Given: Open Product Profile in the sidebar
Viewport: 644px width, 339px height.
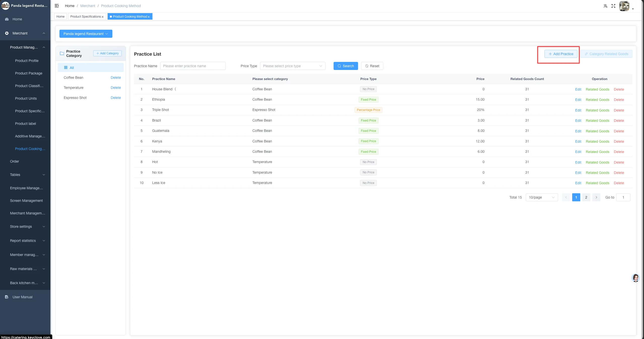Looking at the screenshot, I should pyautogui.click(x=27, y=61).
